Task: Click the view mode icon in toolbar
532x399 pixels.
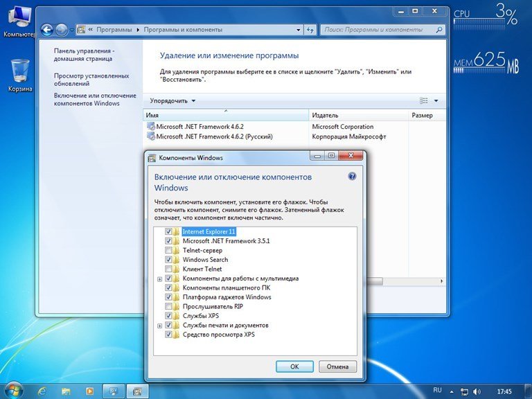Action: point(424,100)
